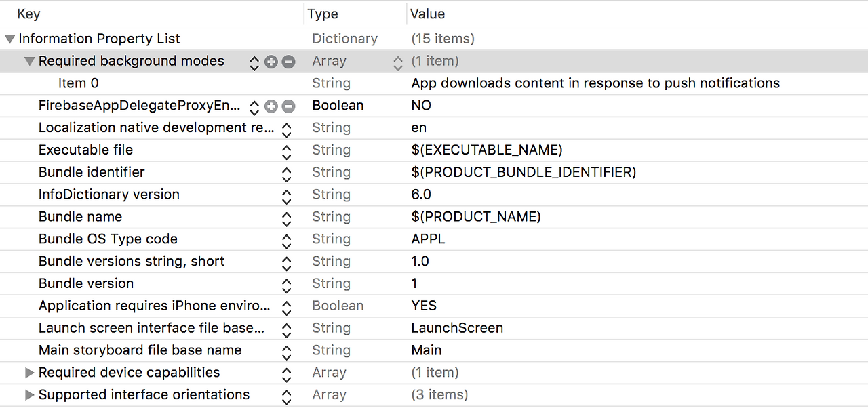Remove FirebaseAppDelegateProxyEnabled row with minus icon

click(x=289, y=106)
